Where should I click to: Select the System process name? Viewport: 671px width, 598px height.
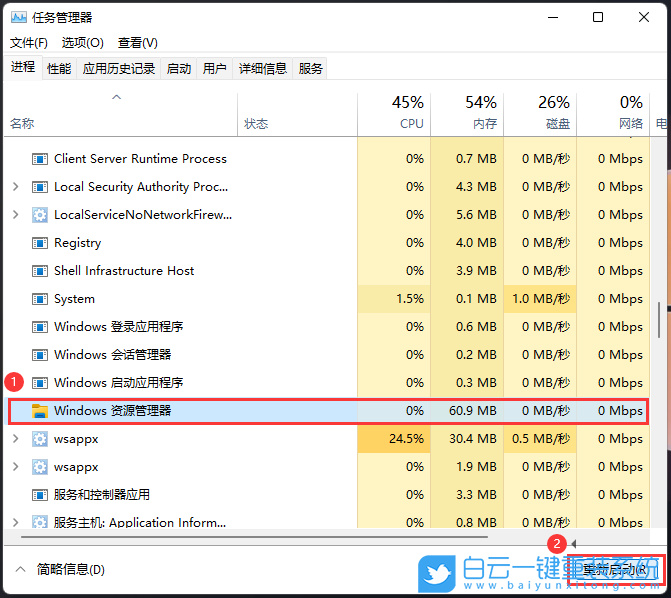pyautogui.click(x=74, y=299)
